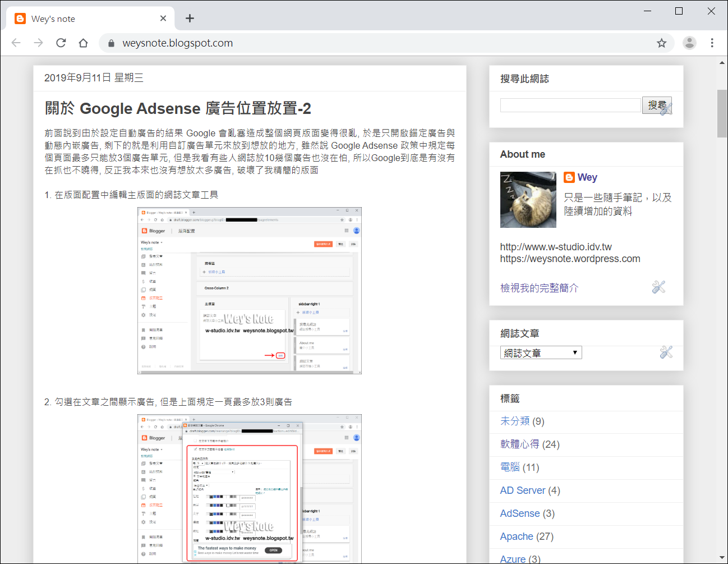
Task: Open the Wey profile link
Action: (x=587, y=177)
